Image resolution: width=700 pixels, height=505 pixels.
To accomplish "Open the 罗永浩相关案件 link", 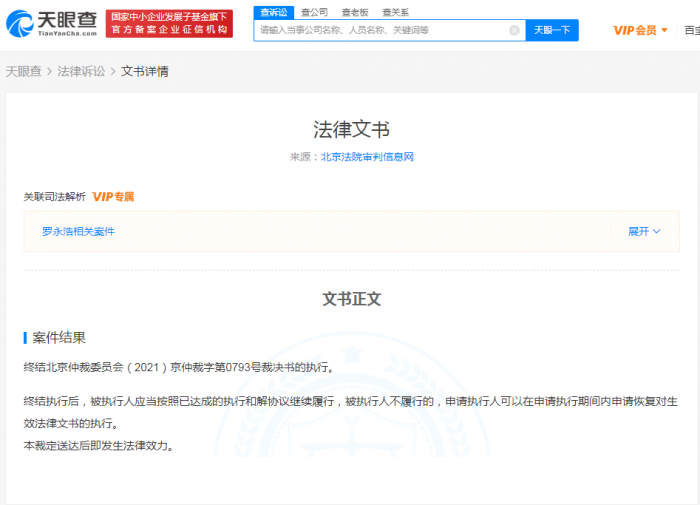I will [78, 231].
